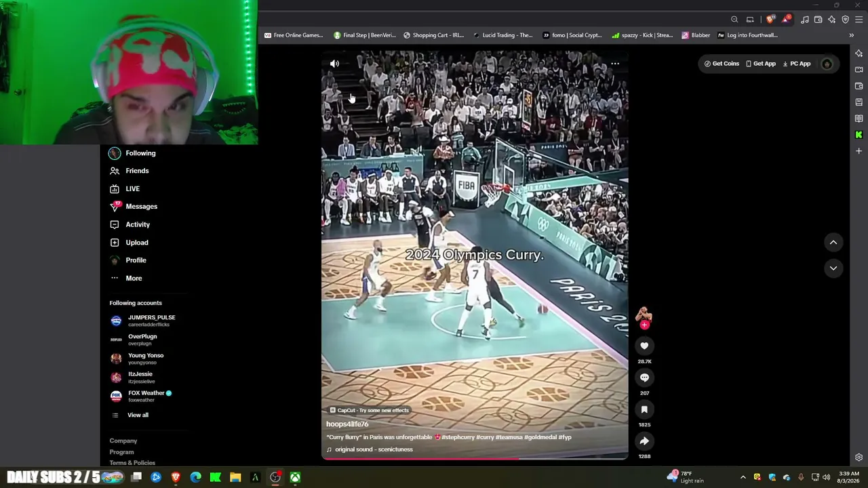The height and width of the screenshot is (488, 868).
Task: Click the #stephcurry hashtag
Action: (x=458, y=437)
